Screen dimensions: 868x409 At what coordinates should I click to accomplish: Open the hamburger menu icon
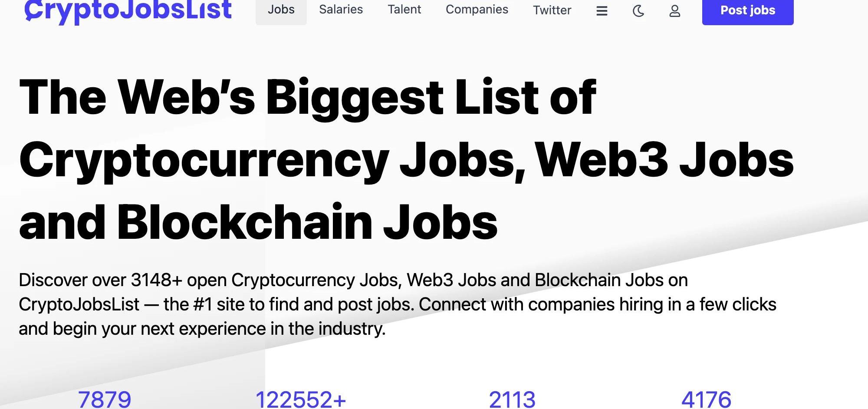click(602, 10)
